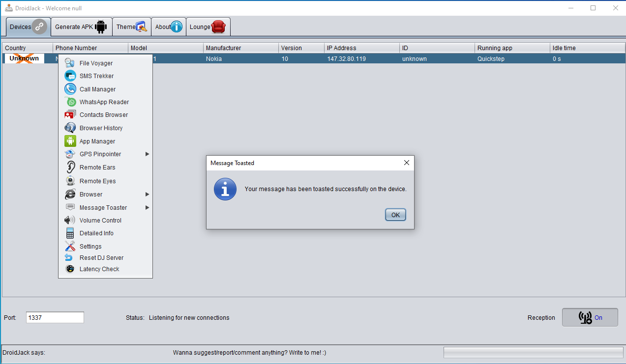This screenshot has width=626, height=364.
Task: Confirm the Message Toasted dialog with OK
Action: (395, 215)
